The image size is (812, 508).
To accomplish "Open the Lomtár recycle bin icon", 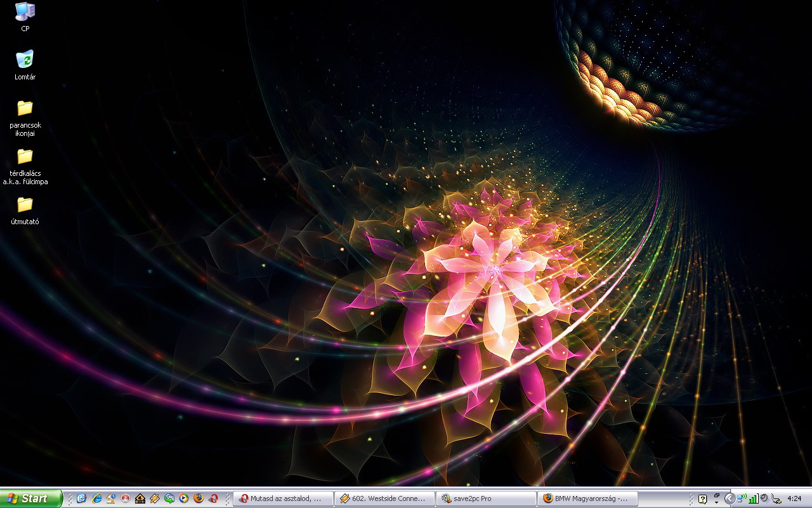I will (25, 65).
